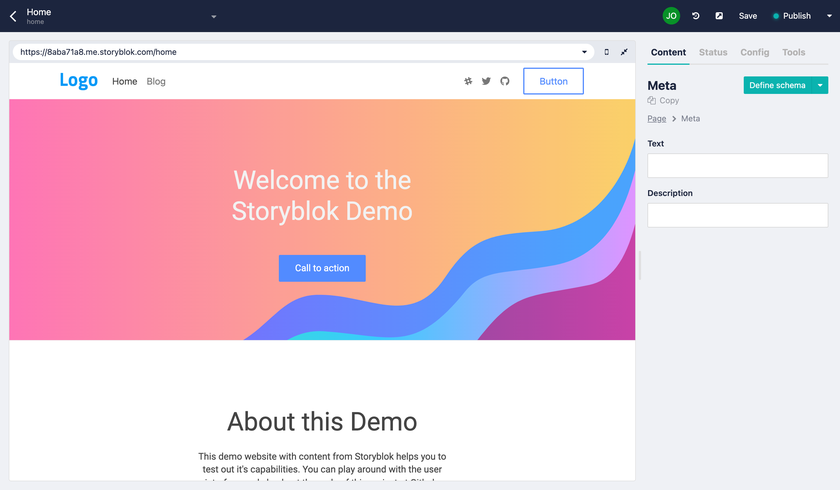The width and height of the screenshot is (840, 490).
Task: Navigate to Page in the breadcrumb
Action: [656, 119]
